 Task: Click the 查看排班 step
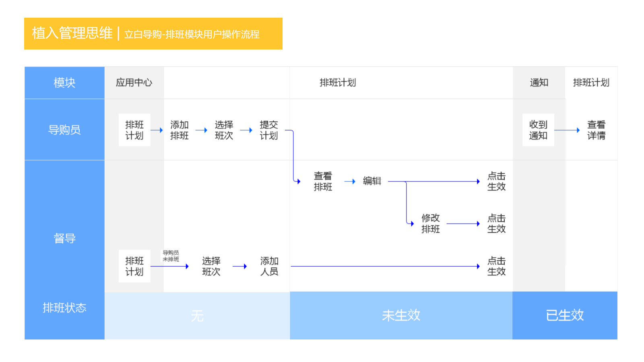[x=323, y=181]
